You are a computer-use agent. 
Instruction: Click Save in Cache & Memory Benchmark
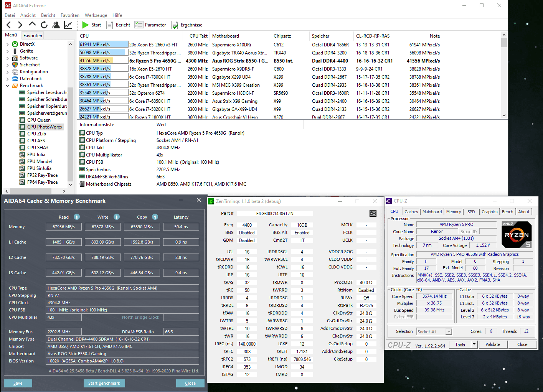pos(18,383)
